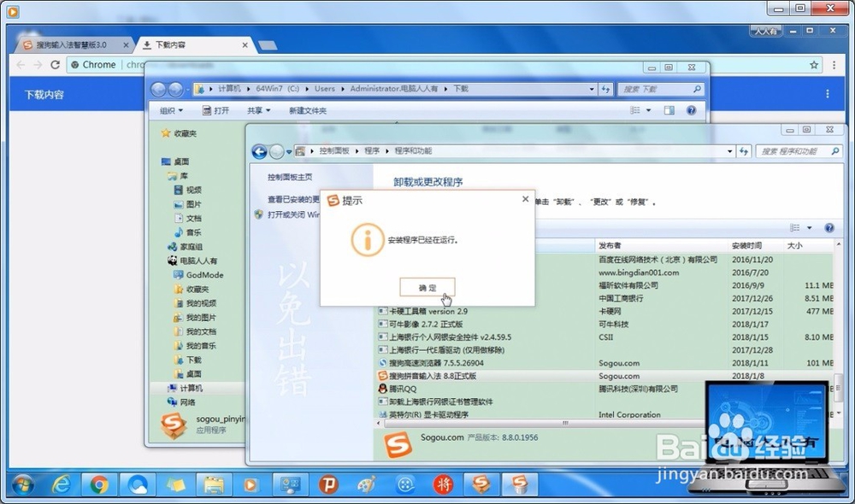This screenshot has width=855, height=504.
Task: Click 新建文件夹 in the Explorer toolbar
Action: coord(308,110)
